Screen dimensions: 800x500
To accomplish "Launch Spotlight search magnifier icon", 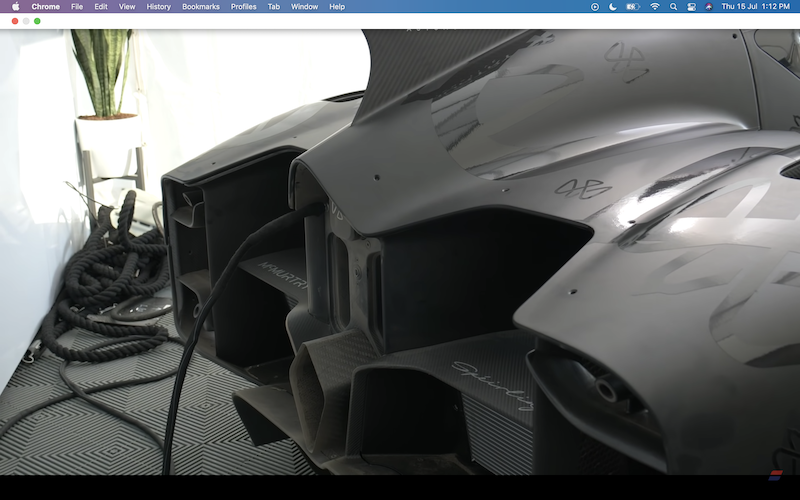I will tap(674, 6).
